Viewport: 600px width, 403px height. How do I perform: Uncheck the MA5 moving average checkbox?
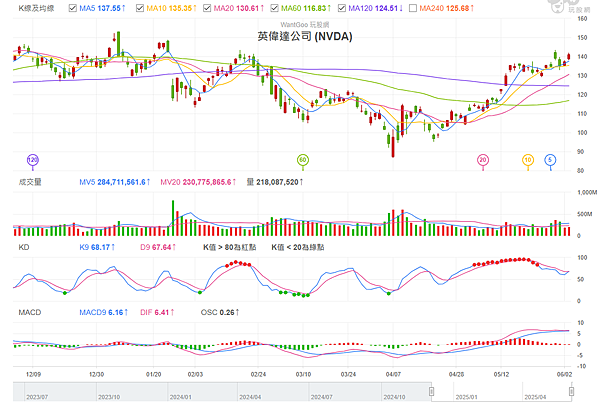[73, 8]
